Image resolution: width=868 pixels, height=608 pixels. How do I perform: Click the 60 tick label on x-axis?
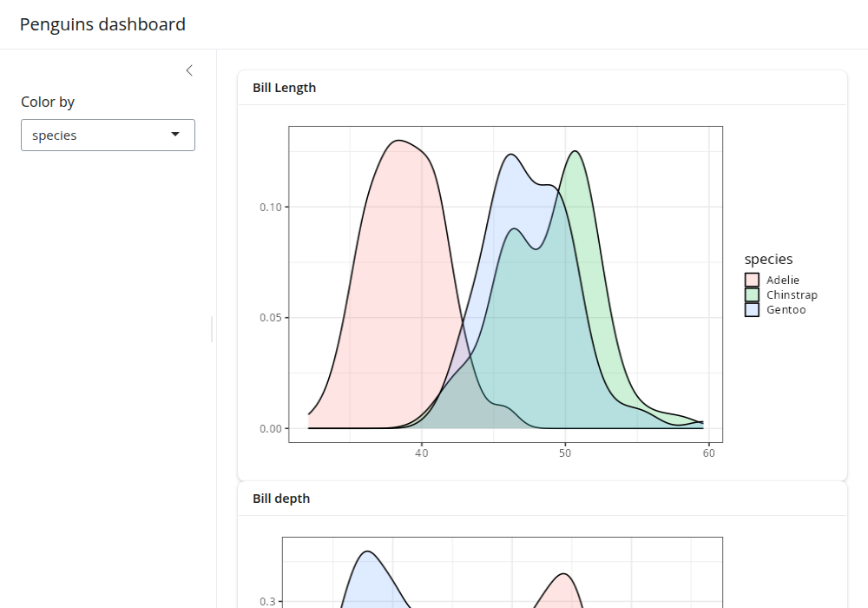tap(708, 453)
